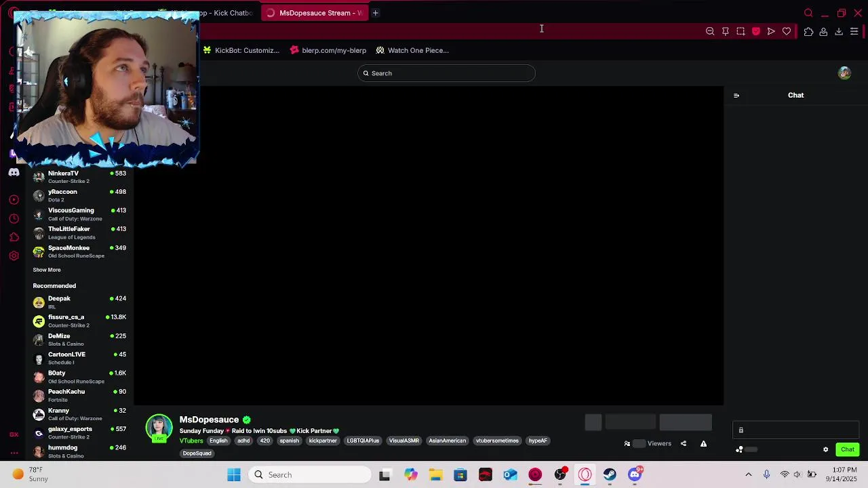Take a snapshot with the capture icon
This screenshot has width=868, height=488.
tap(741, 31)
